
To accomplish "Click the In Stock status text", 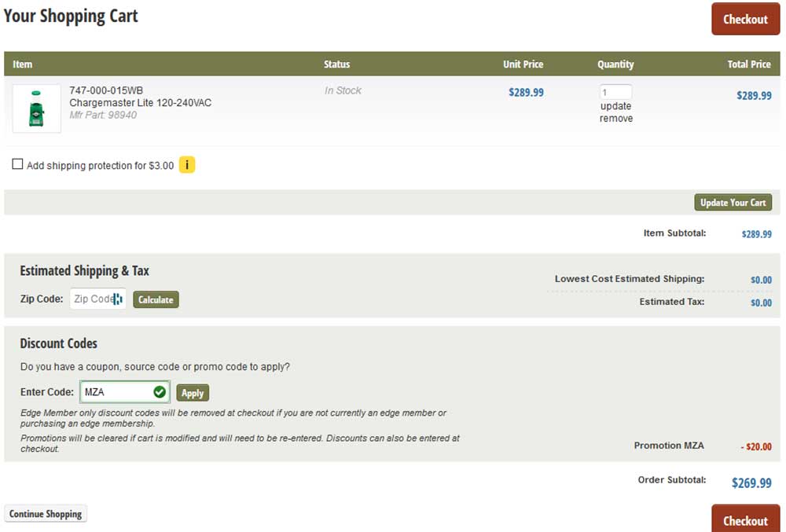I will tap(343, 90).
